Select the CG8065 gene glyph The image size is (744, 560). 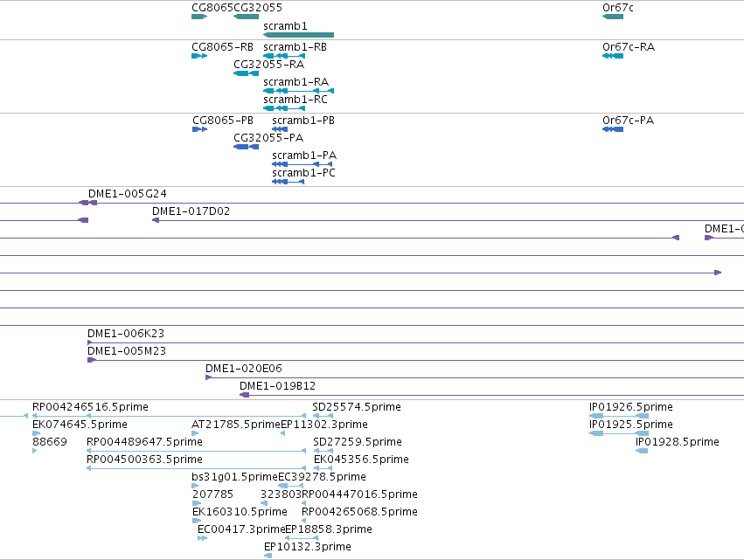pos(199,17)
